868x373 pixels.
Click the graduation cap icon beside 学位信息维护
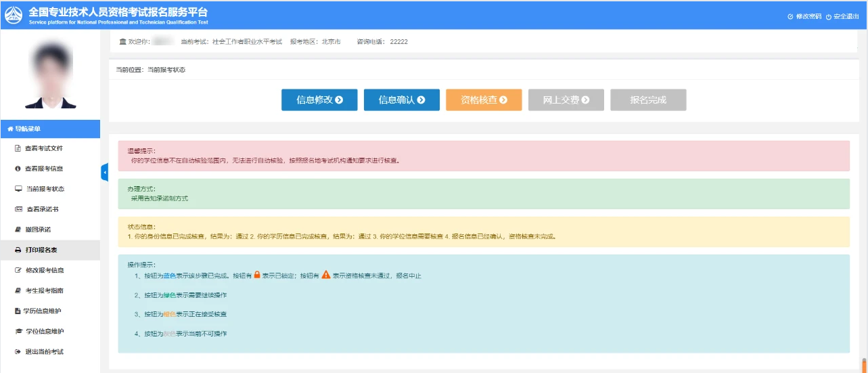tap(19, 331)
